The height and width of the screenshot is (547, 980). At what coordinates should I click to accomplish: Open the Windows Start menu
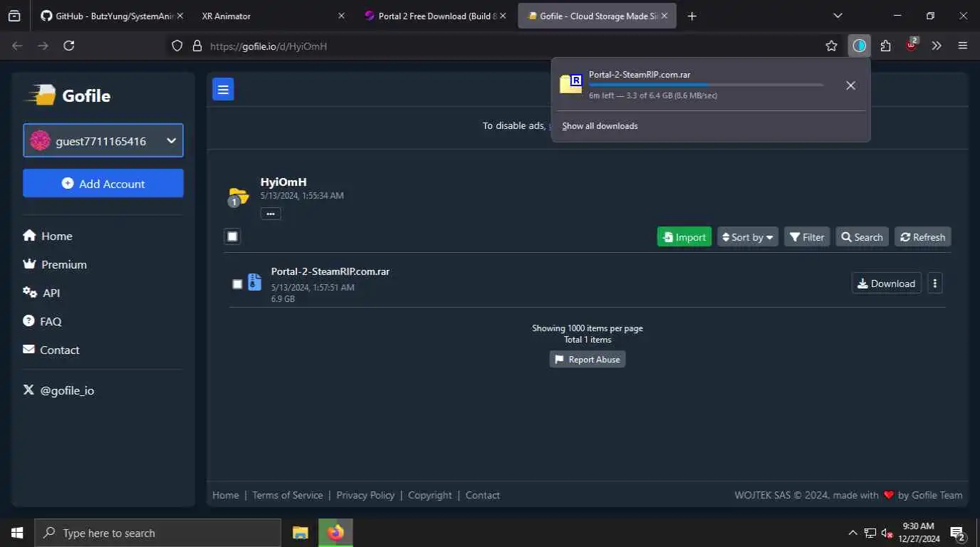[17, 533]
